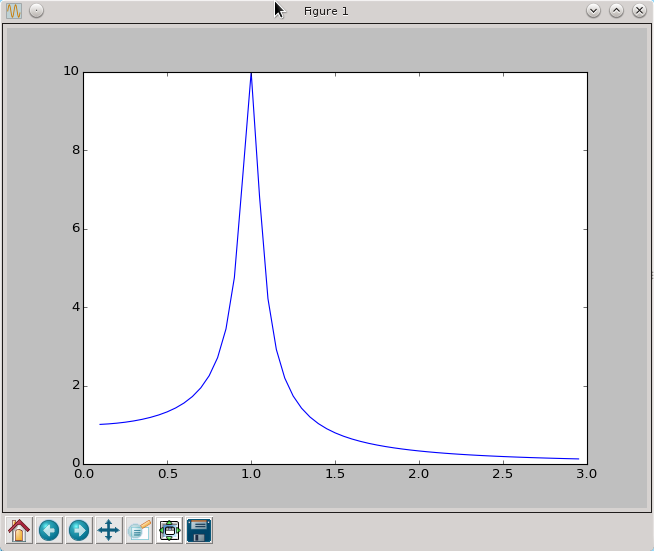
Task: Go back to previous view arrow
Action: tap(49, 530)
